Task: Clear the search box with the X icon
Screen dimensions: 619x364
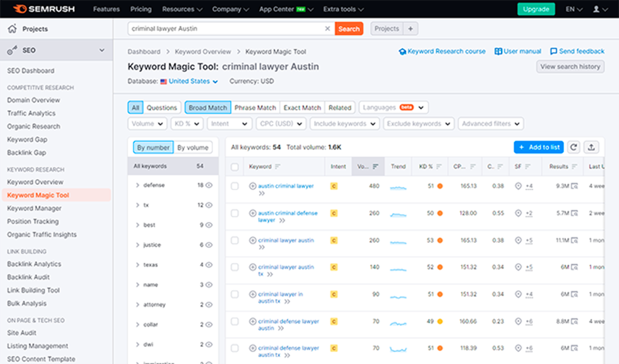Action: point(327,29)
